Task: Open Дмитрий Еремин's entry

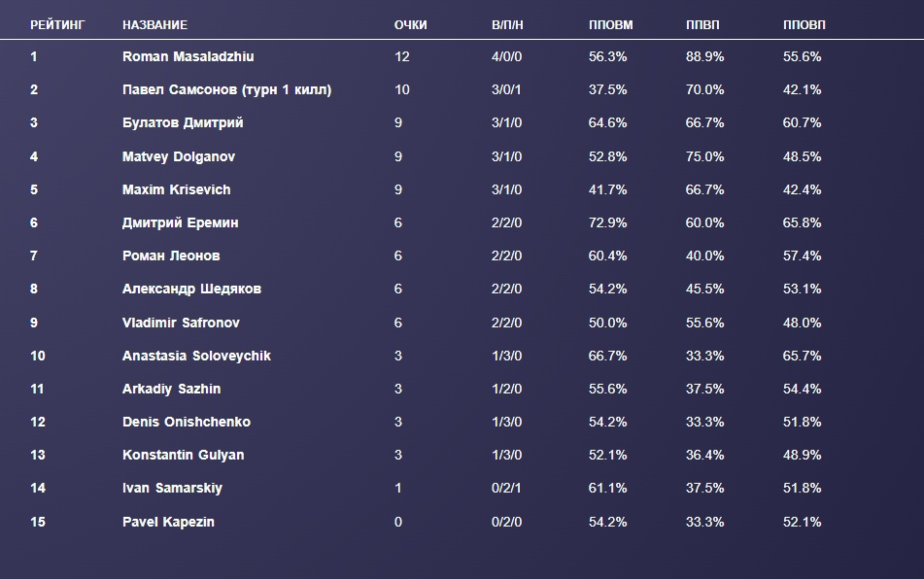Action: point(181,222)
